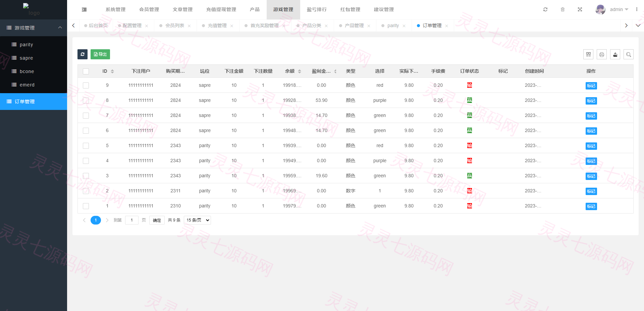Select the row checkbox for order ID 1

tap(86, 206)
